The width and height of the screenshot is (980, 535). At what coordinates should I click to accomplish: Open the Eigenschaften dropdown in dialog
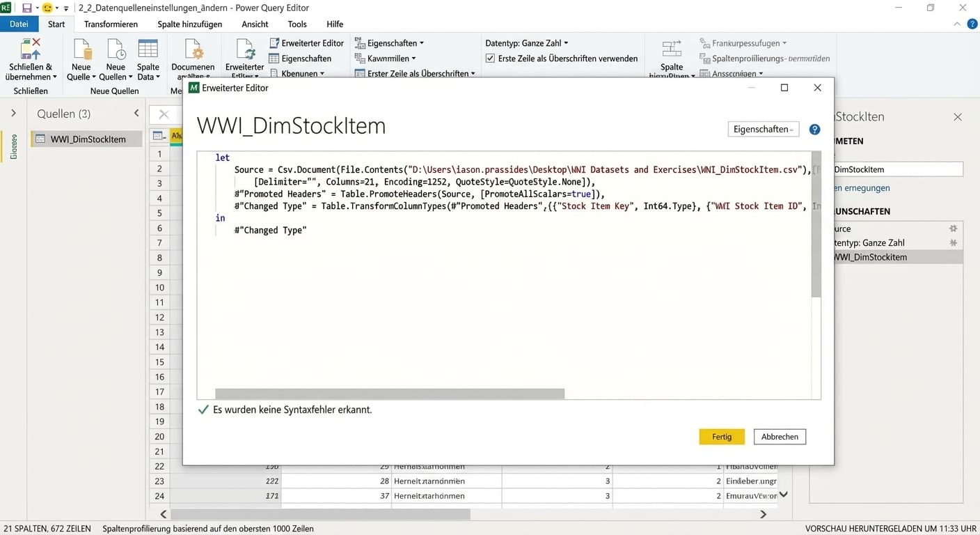tap(763, 129)
